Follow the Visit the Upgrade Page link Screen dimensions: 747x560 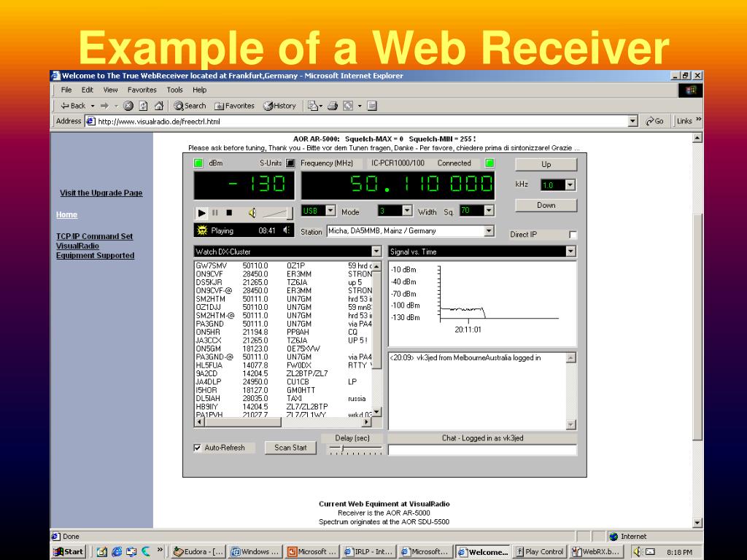(101, 192)
